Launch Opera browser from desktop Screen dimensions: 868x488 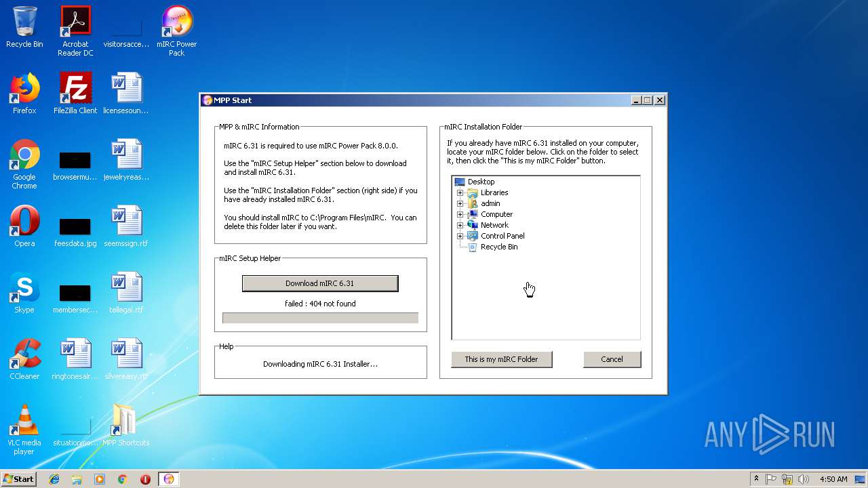coord(24,226)
